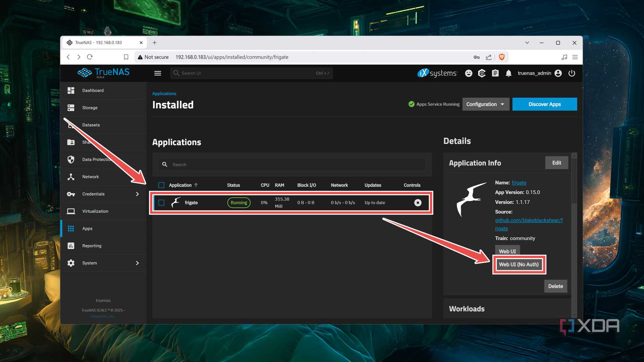Open Network in the sidebar
This screenshot has height=362, width=644.
pos(103,177)
